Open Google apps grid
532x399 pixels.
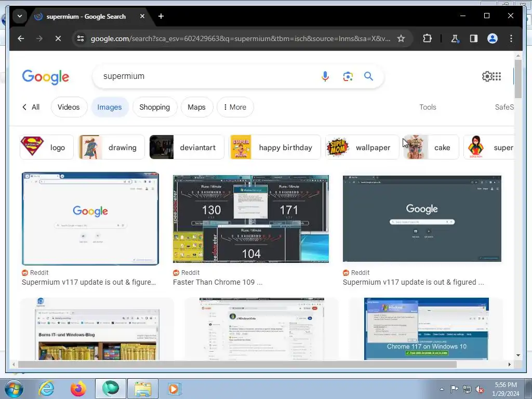click(x=497, y=76)
